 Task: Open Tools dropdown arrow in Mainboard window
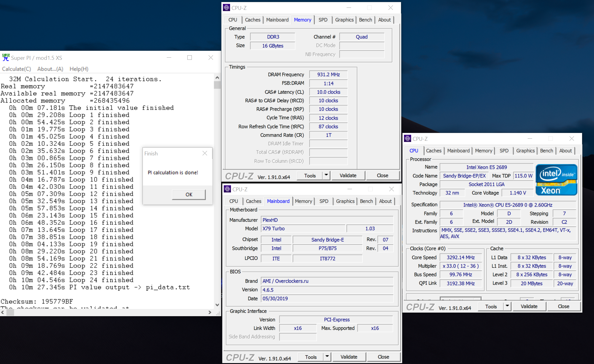327,357
